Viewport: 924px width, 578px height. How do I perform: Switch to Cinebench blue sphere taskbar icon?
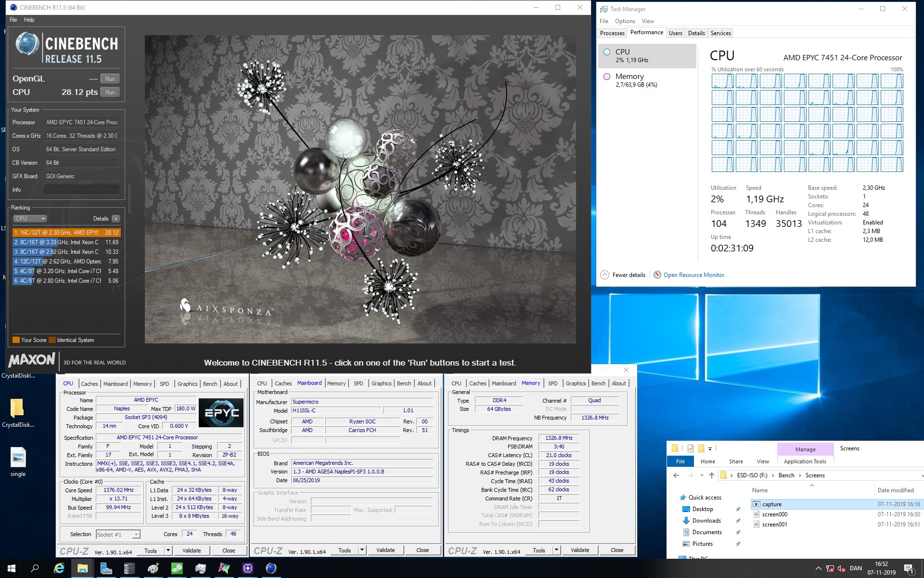click(x=271, y=568)
